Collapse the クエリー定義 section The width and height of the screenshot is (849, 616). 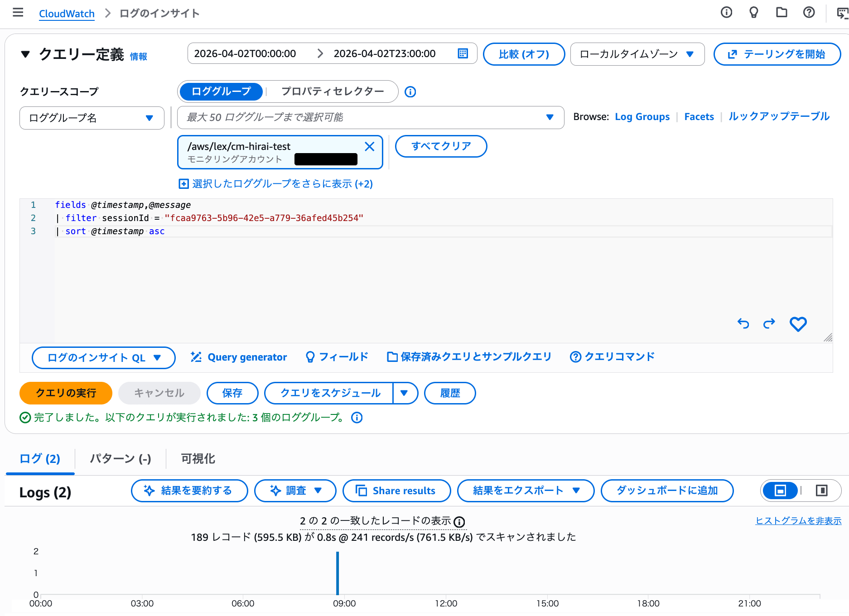pyautogui.click(x=25, y=54)
